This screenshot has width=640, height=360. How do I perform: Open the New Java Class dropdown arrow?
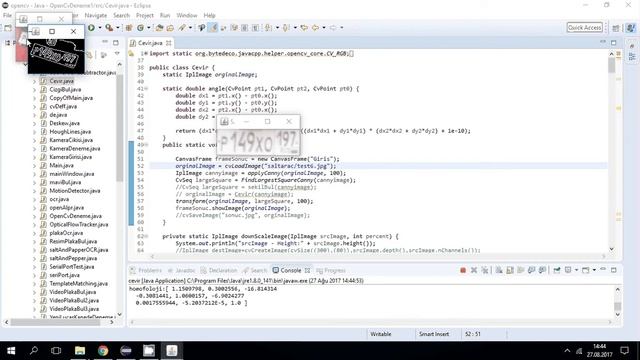(149, 28)
